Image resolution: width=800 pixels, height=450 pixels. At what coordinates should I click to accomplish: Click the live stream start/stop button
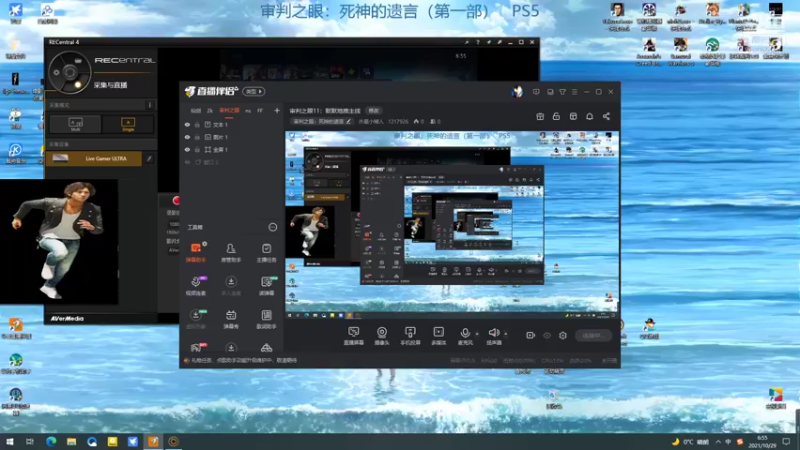[x=593, y=335]
